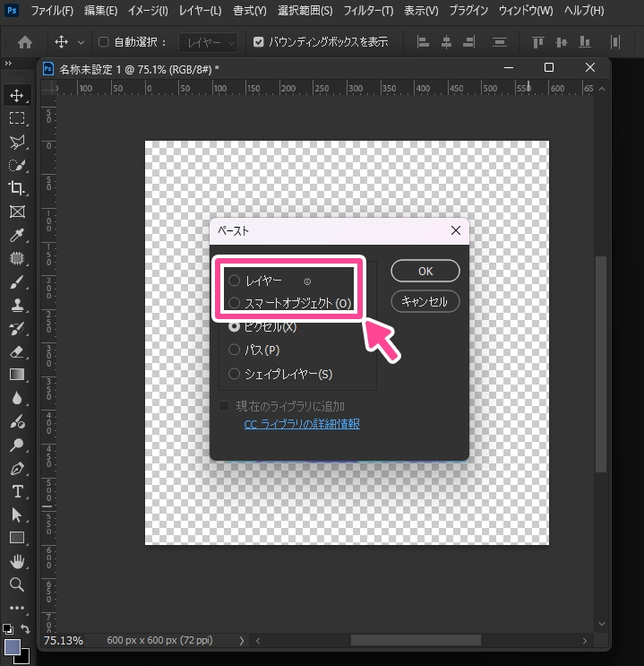This screenshot has height=666, width=644.
Task: Open the イメージ menu
Action: point(150,11)
